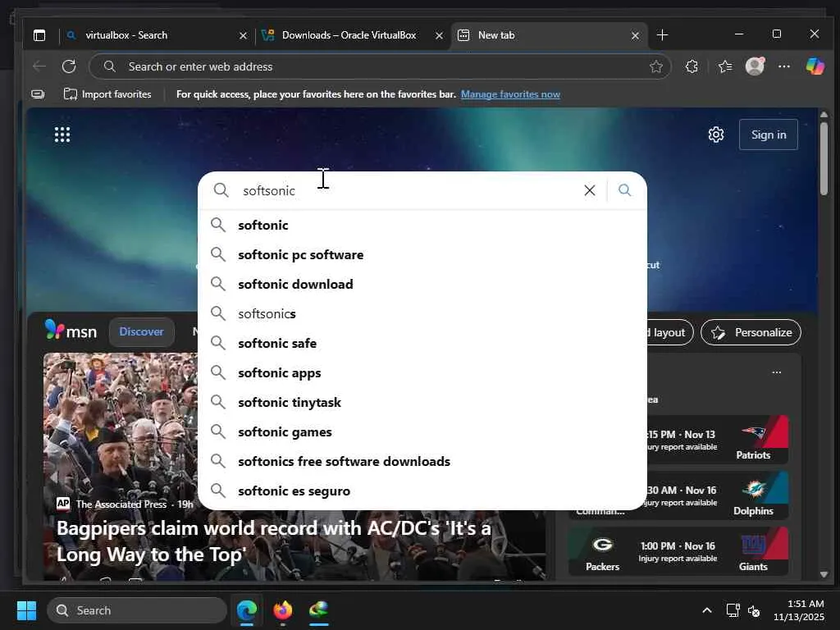Choose suggestion softonic safe
840x630 pixels.
[x=422, y=343]
